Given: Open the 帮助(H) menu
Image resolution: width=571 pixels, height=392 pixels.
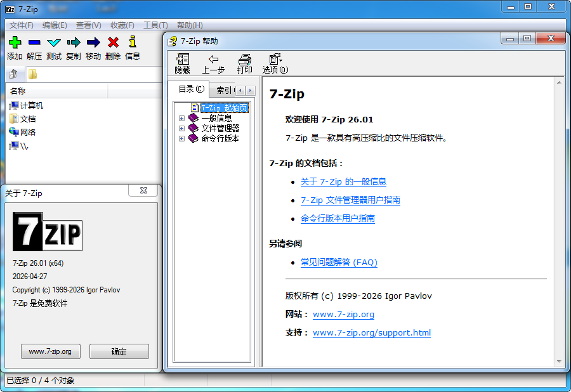Looking at the screenshot, I should tap(190, 25).
